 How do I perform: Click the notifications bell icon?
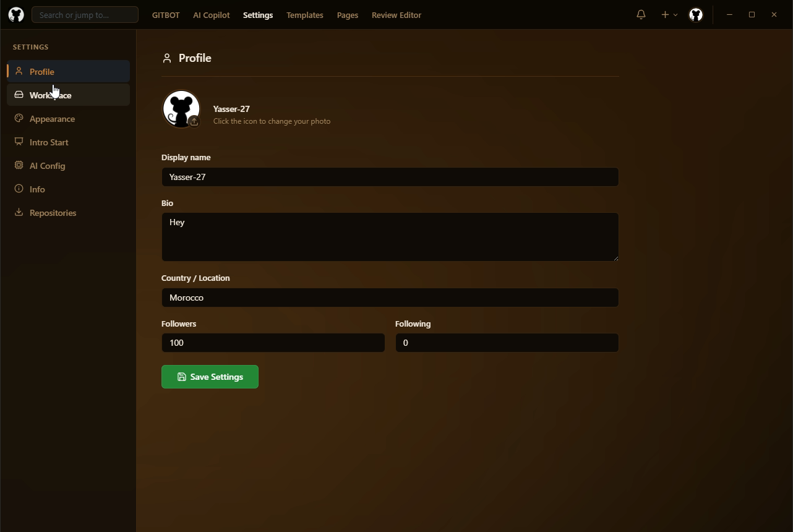click(x=641, y=14)
